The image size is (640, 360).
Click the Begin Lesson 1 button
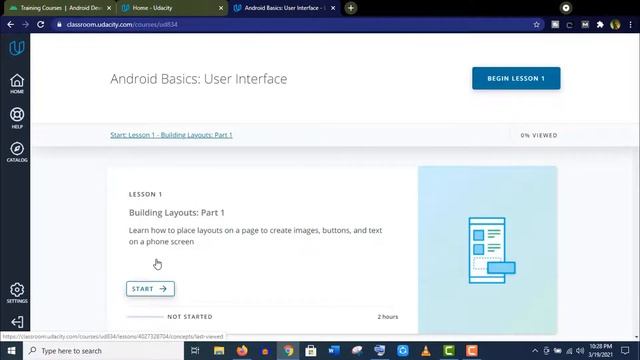(x=516, y=78)
